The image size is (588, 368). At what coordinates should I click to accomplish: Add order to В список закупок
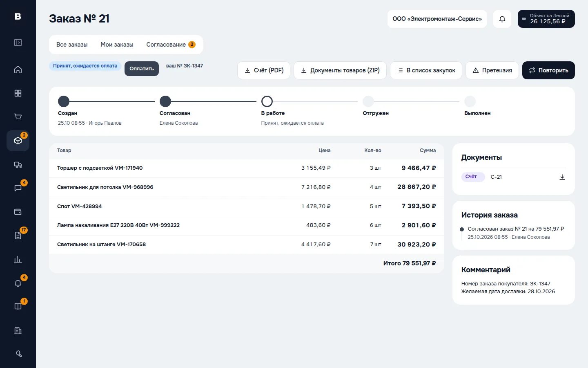pyautogui.click(x=426, y=70)
